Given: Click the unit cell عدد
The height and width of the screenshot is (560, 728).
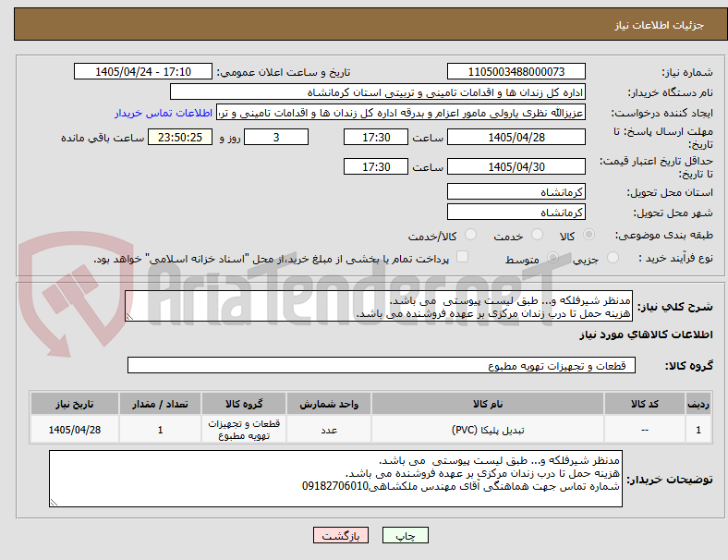Looking at the screenshot, I should tap(329, 430).
